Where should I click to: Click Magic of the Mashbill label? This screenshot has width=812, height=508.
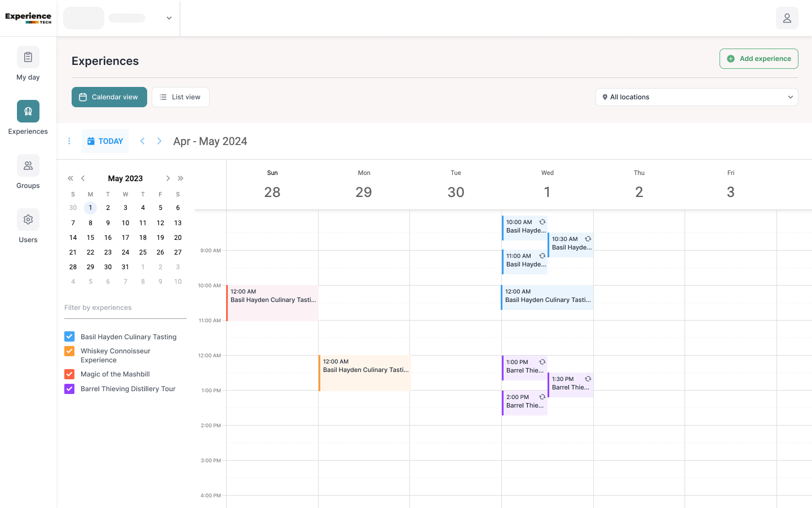pyautogui.click(x=115, y=374)
